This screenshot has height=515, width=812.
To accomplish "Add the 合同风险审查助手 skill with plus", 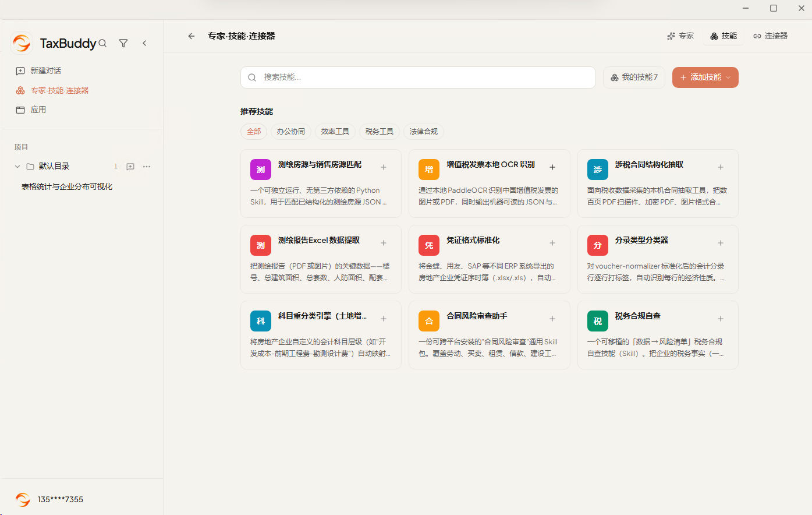I will tap(552, 319).
